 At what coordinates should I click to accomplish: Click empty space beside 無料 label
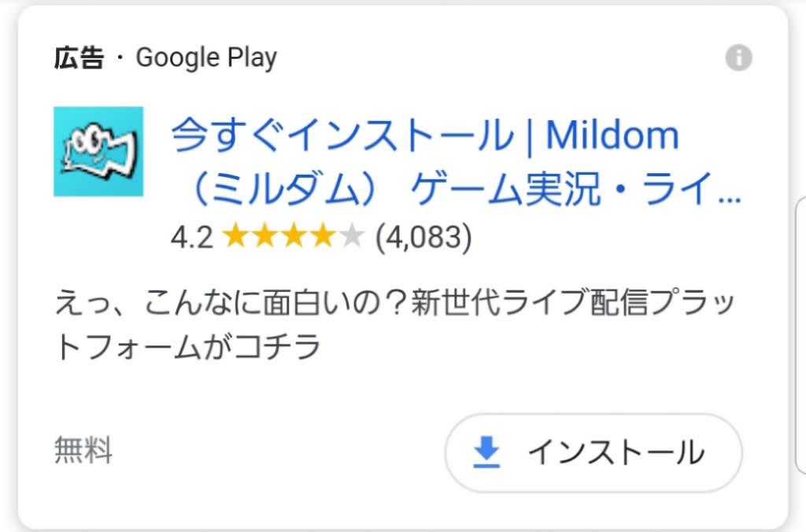278,451
